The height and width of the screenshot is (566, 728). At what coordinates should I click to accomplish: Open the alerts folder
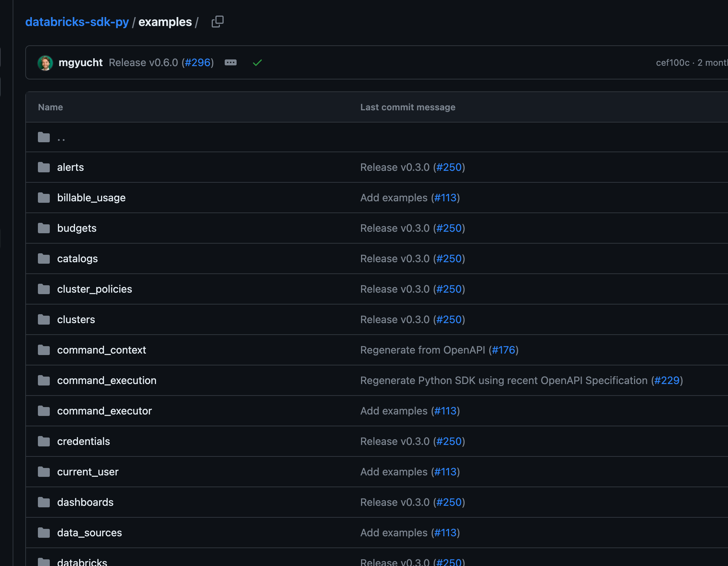point(71,167)
